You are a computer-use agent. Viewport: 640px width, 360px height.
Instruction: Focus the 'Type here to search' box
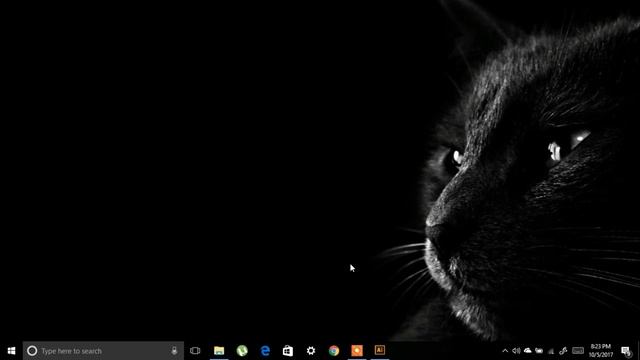[x=103, y=351]
